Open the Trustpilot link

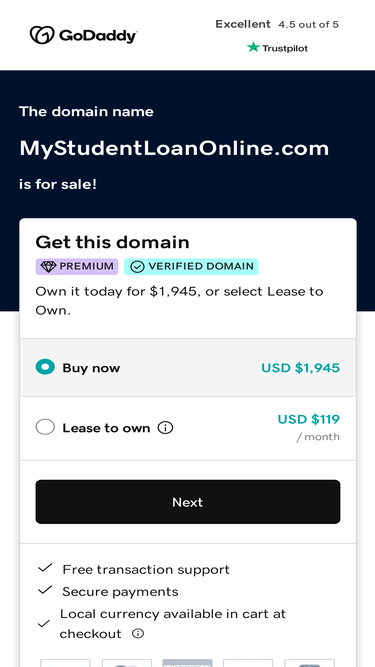(277, 48)
